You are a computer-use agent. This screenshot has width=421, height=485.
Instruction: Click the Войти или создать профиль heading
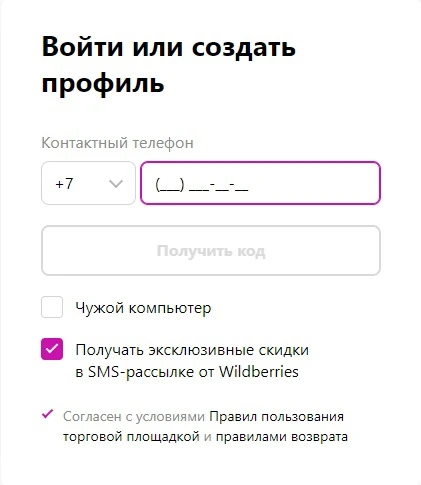pos(169,64)
